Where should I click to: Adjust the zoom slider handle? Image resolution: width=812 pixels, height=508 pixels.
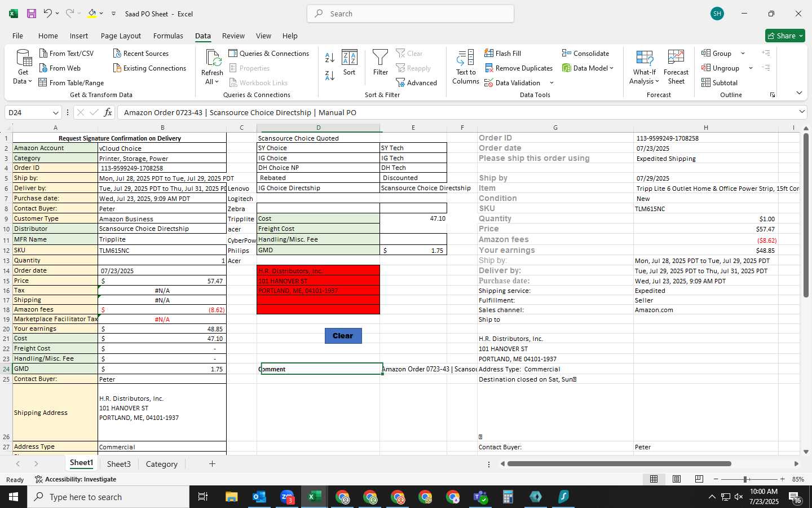[x=745, y=479]
